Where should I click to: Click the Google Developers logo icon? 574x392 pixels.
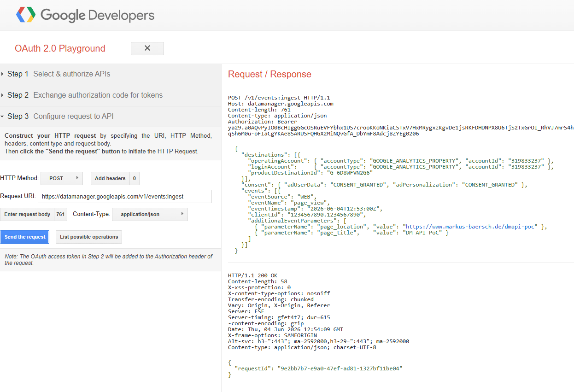click(26, 15)
